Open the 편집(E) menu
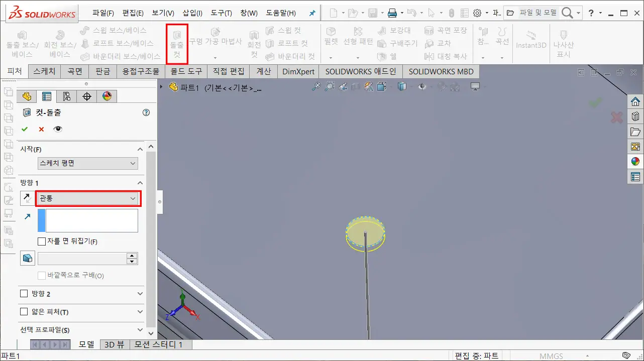 133,13
